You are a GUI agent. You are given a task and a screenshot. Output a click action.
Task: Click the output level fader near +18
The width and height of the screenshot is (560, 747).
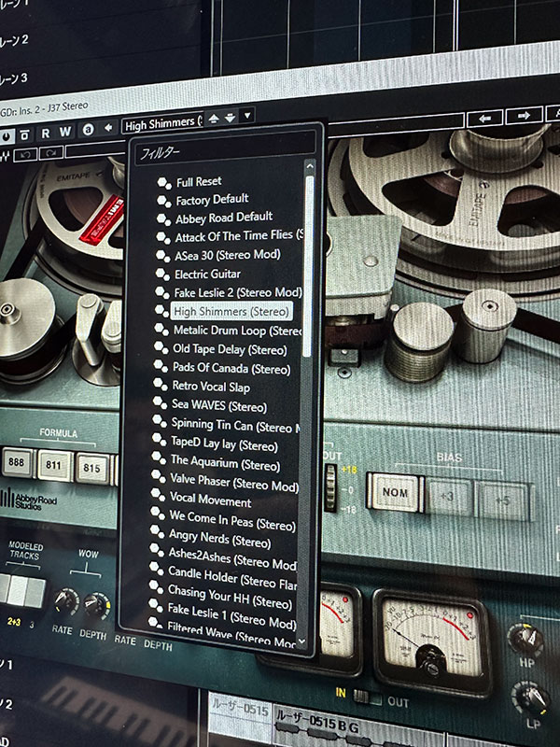(330, 487)
